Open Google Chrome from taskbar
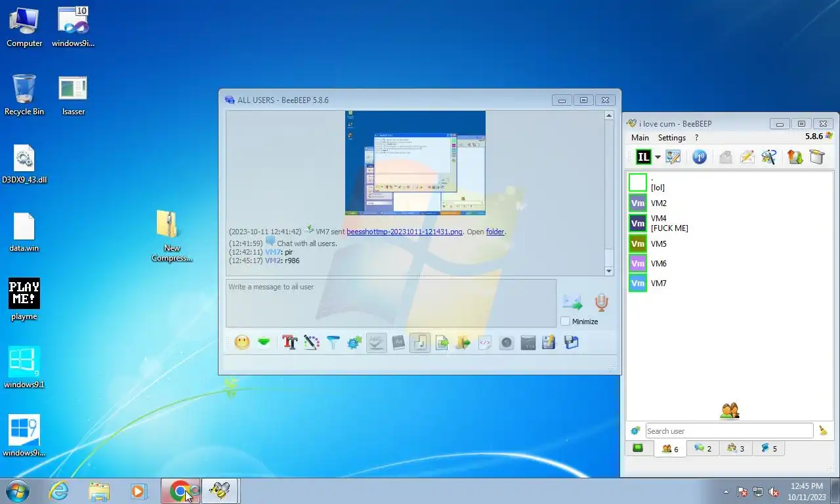840x504 pixels. pyautogui.click(x=180, y=491)
